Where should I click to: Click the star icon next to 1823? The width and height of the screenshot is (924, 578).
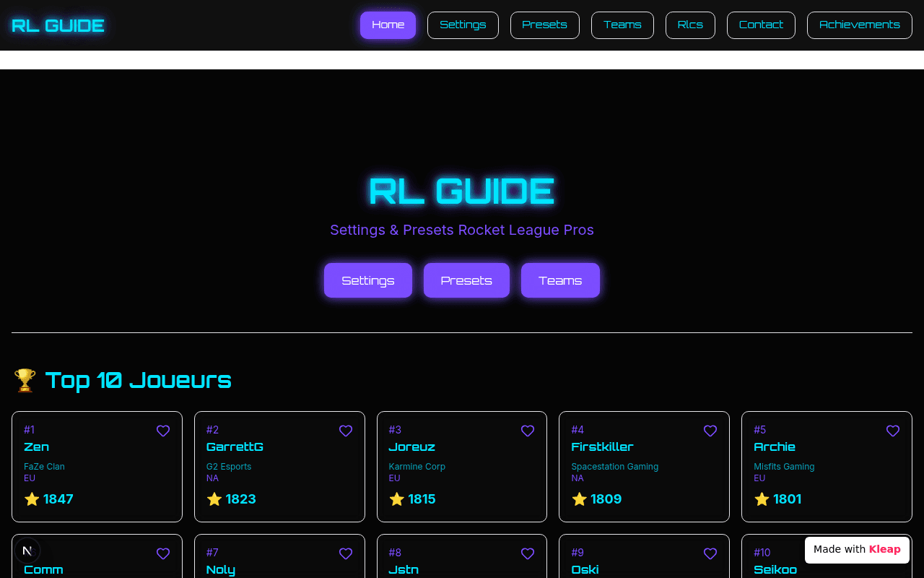(x=214, y=499)
